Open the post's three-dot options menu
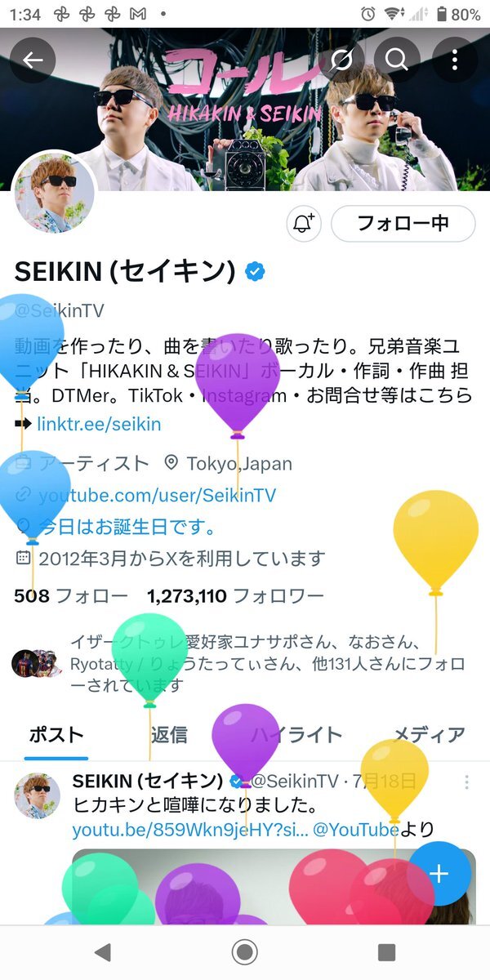The width and height of the screenshot is (490, 980). coord(466,782)
